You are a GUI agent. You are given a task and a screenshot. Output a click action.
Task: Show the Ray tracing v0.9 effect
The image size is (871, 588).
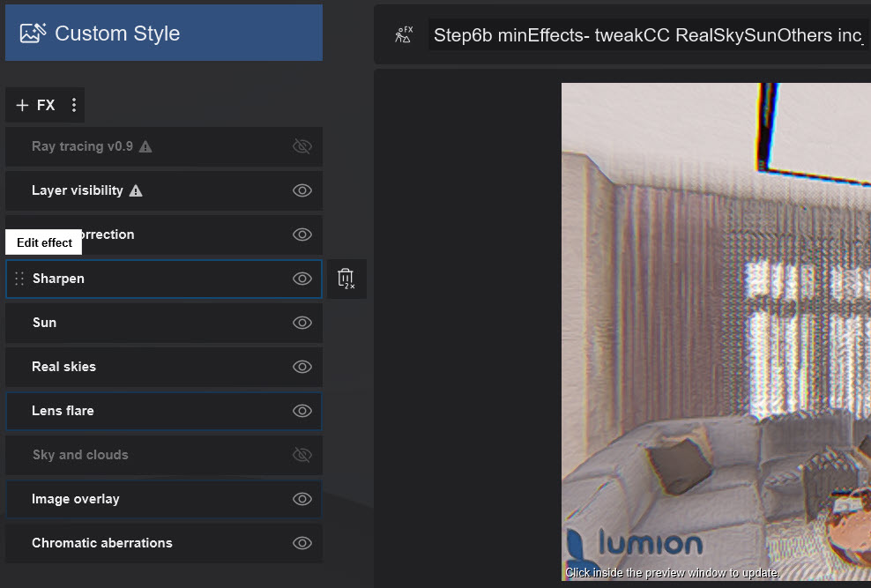pyautogui.click(x=302, y=146)
